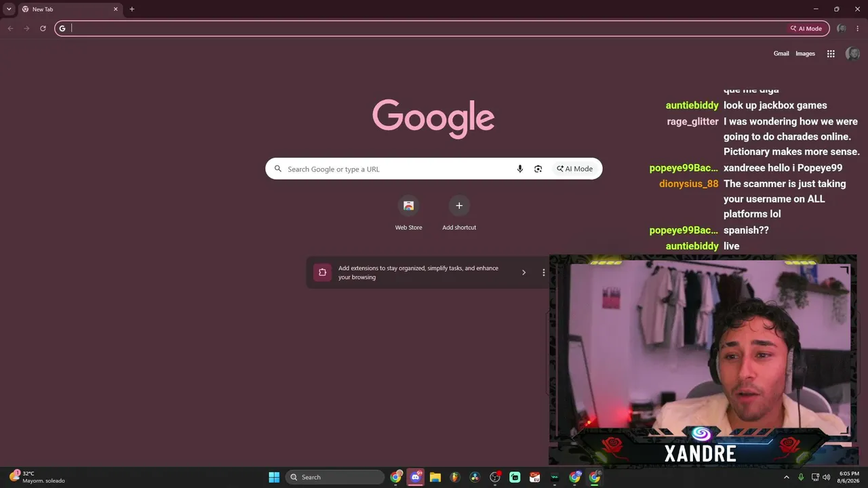Open File Explorer from the taskbar
The height and width of the screenshot is (488, 868).
pos(435,477)
